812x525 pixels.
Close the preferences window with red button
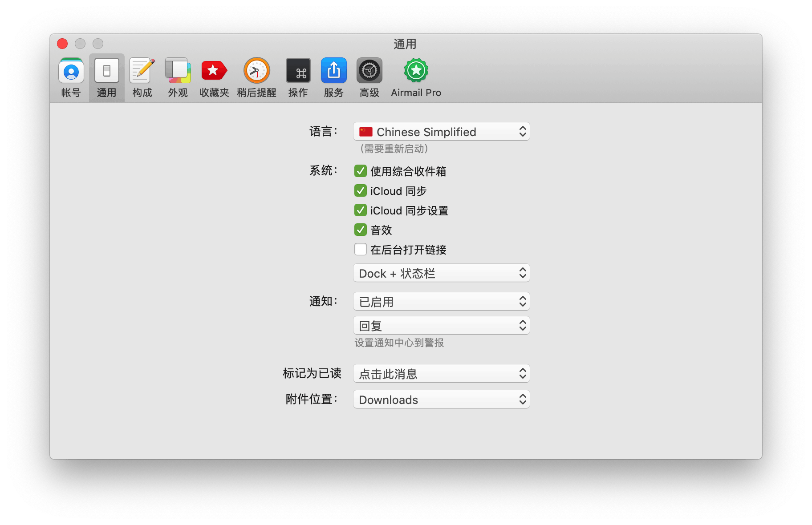tap(62, 44)
